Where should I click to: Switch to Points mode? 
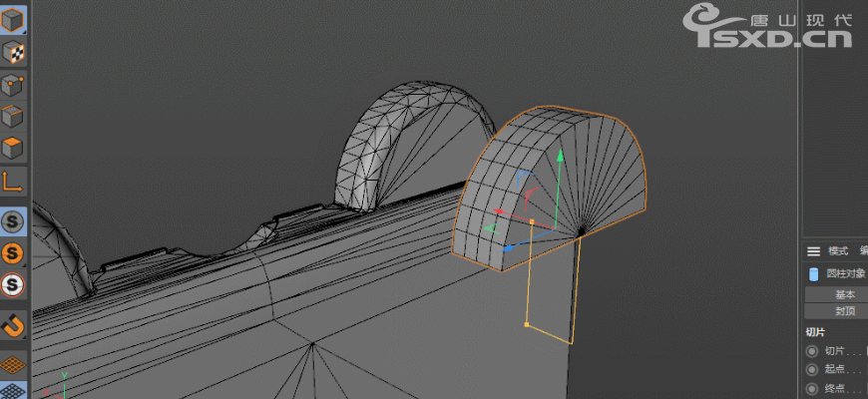[13, 85]
